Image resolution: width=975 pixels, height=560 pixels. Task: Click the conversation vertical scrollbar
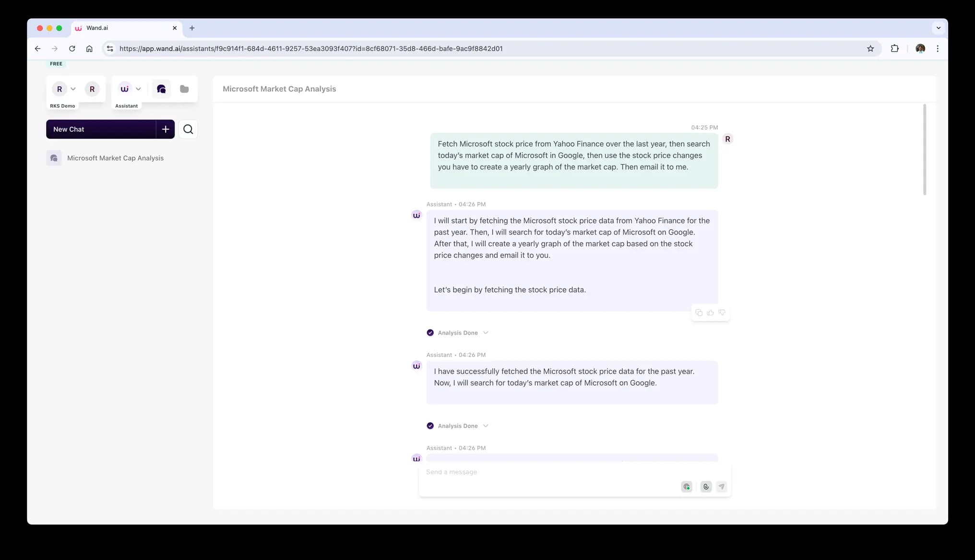925,149
